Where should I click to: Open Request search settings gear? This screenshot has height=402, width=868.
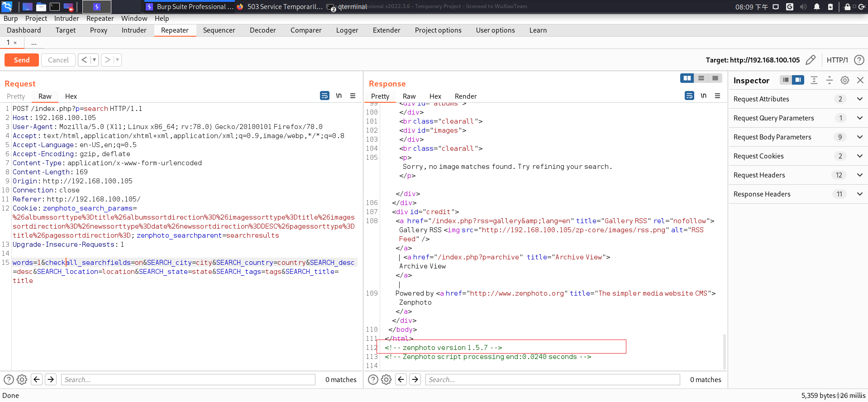(22, 379)
